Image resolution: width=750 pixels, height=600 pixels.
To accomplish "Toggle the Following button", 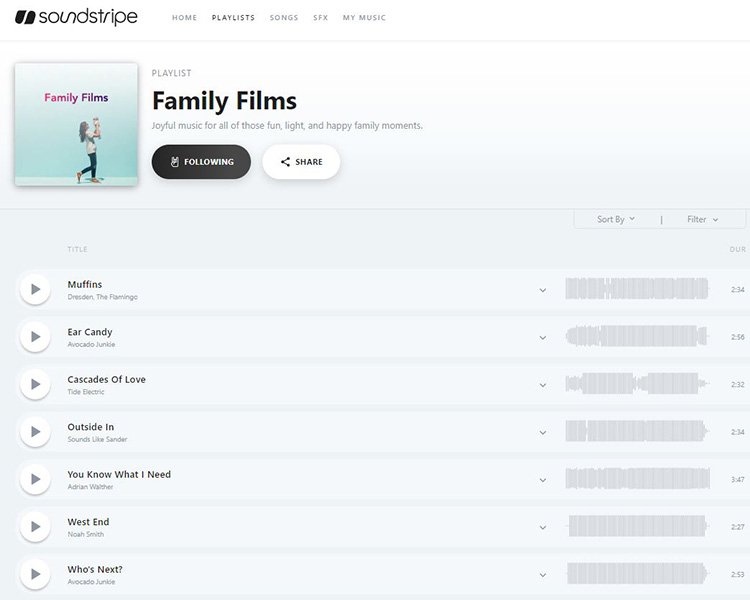I will click(x=201, y=162).
